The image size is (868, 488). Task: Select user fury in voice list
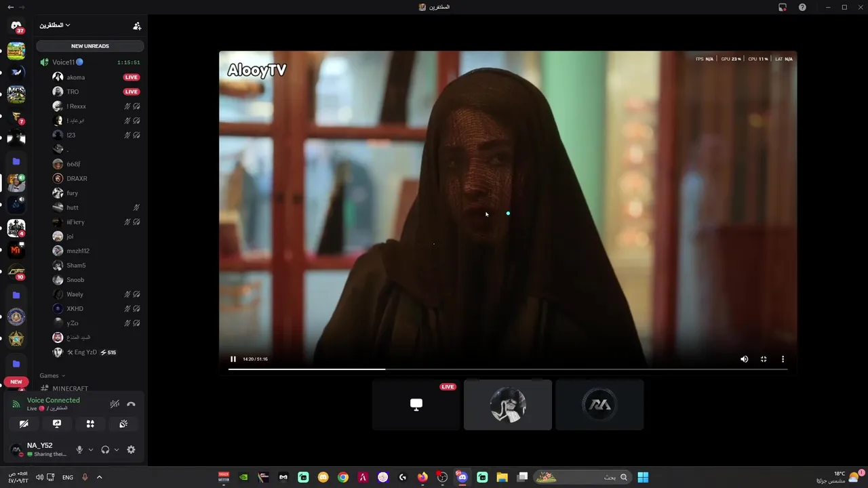click(96, 193)
